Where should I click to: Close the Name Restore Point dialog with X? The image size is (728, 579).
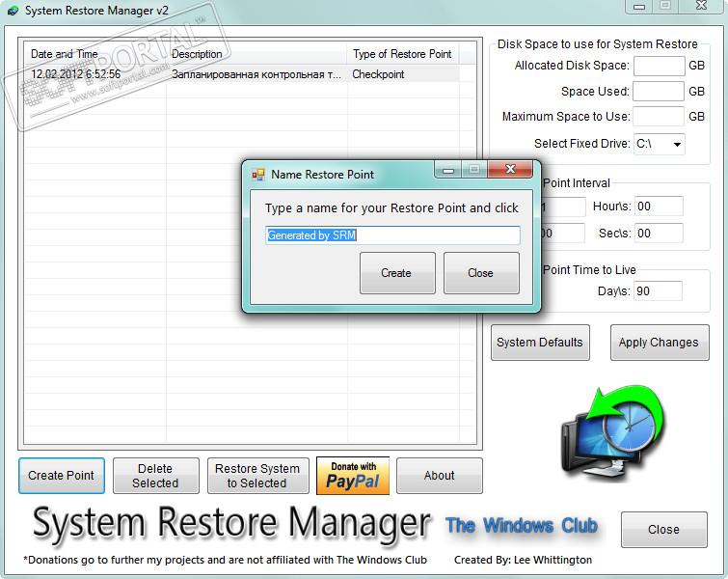pyautogui.click(x=510, y=169)
